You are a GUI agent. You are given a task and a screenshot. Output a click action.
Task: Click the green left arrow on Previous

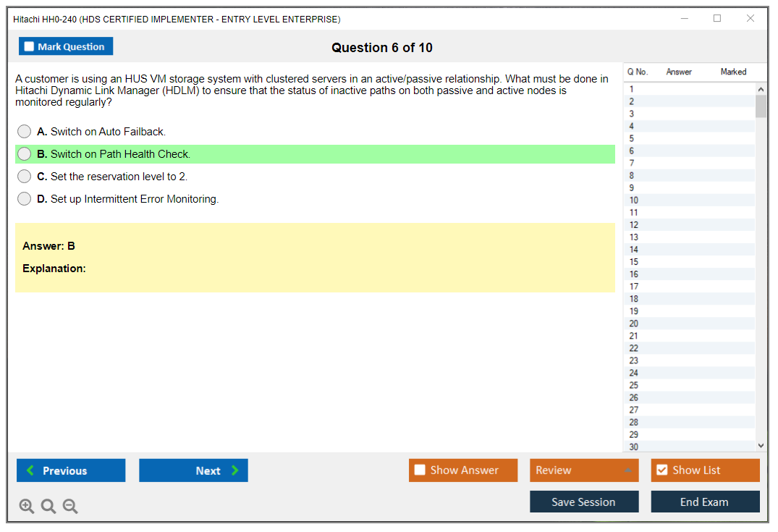point(30,470)
